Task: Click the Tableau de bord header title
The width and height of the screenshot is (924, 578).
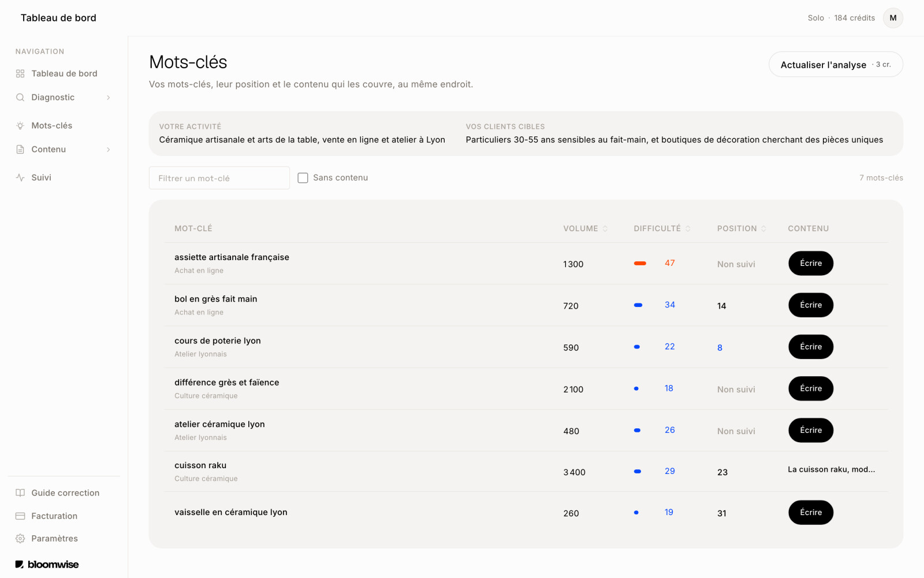Action: (x=58, y=18)
